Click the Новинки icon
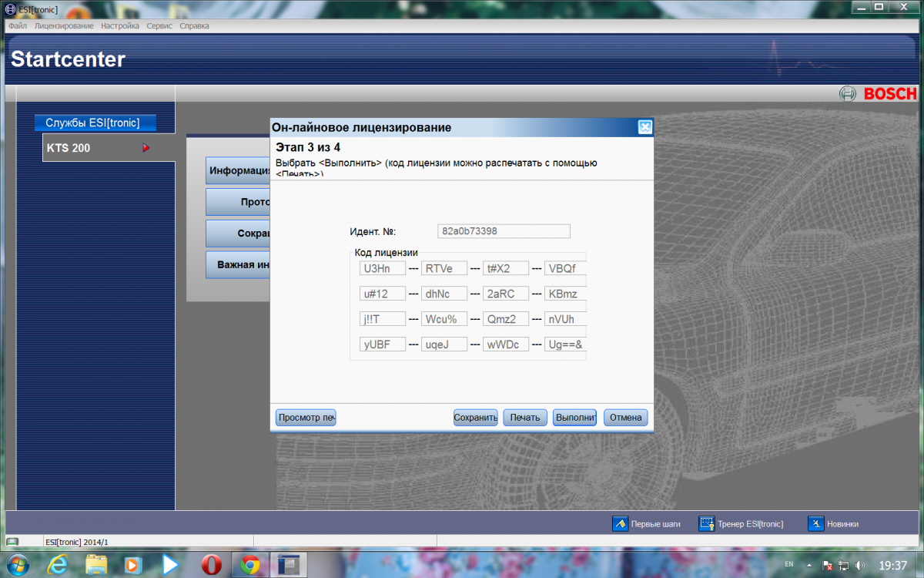 point(816,524)
